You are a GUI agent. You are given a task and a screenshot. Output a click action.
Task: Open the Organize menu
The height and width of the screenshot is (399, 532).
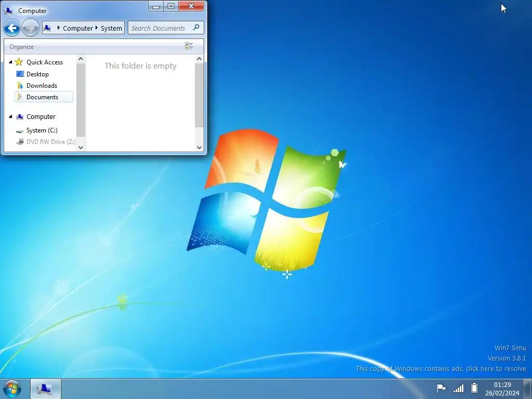pyautogui.click(x=21, y=46)
